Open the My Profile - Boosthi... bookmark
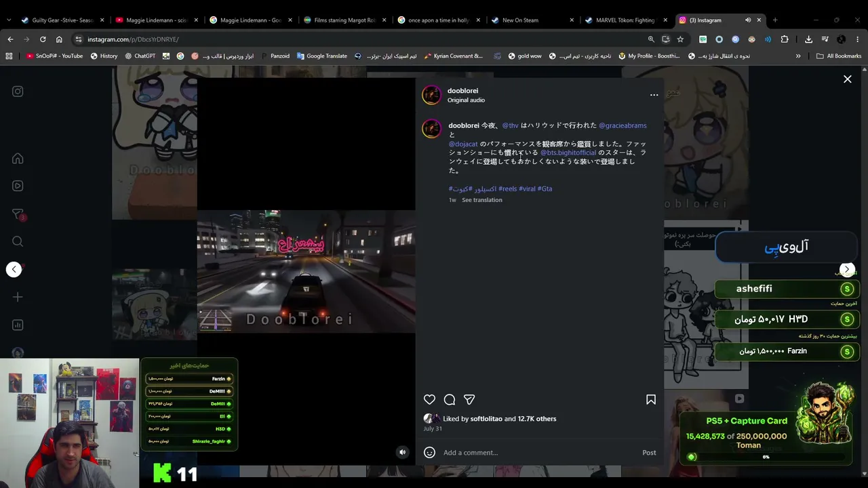The image size is (868, 488). (x=649, y=56)
